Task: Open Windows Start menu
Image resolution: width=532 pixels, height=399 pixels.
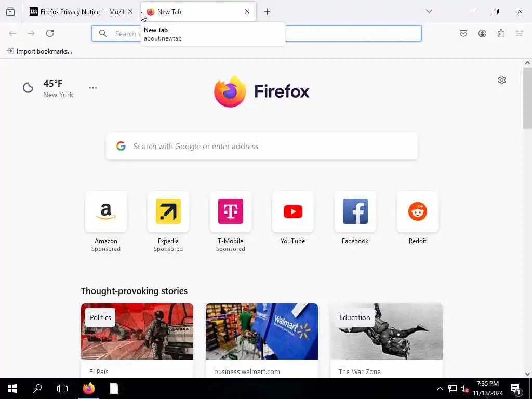Action: tap(12, 389)
